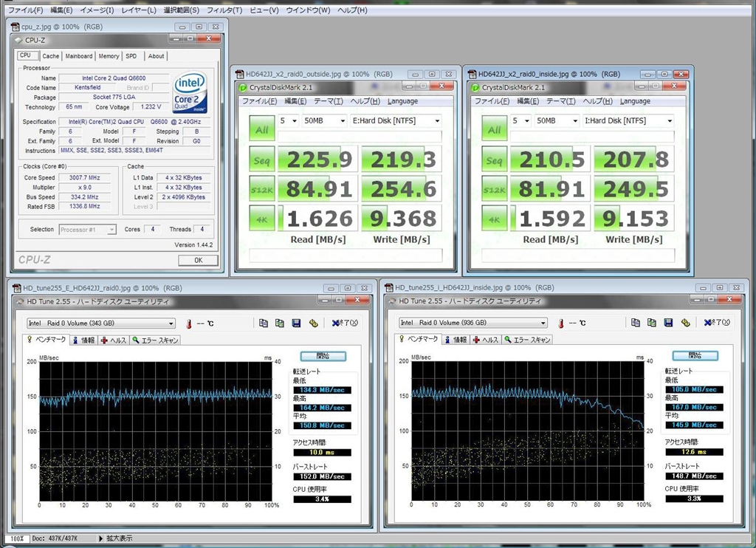The image size is (756, 548).
Task: Open the エラー スキャン tab in the 936 GB HD Tune window
Action: tap(528, 340)
